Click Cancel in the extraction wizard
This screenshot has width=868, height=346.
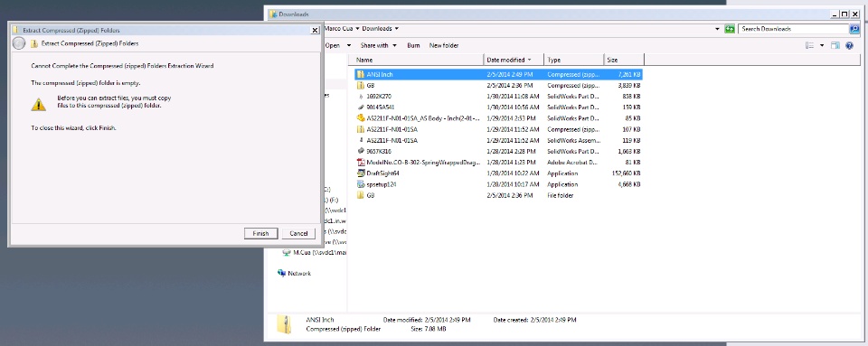click(298, 234)
